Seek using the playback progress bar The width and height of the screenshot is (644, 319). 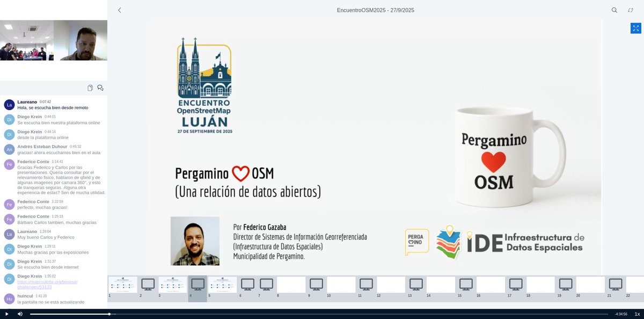319,314
